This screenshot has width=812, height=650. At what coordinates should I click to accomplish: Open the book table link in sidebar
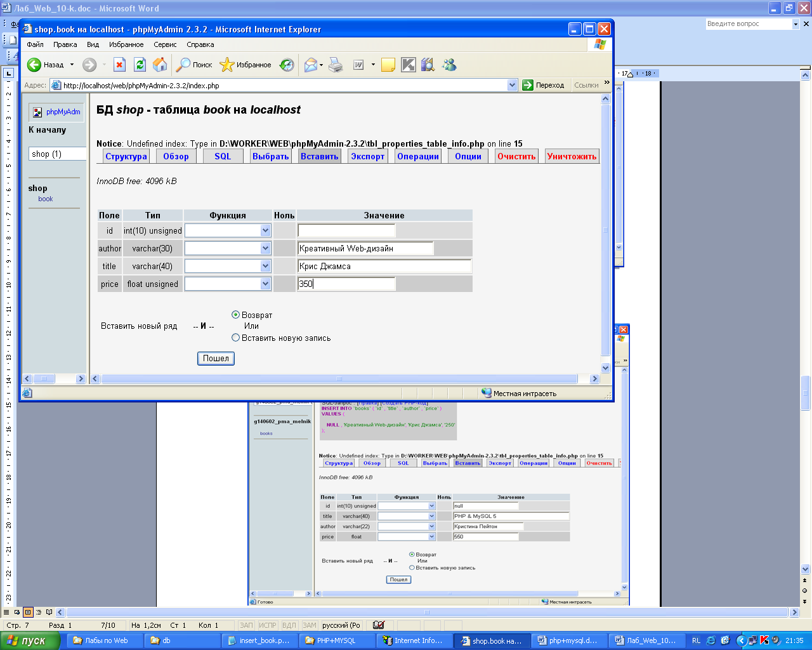(x=46, y=199)
